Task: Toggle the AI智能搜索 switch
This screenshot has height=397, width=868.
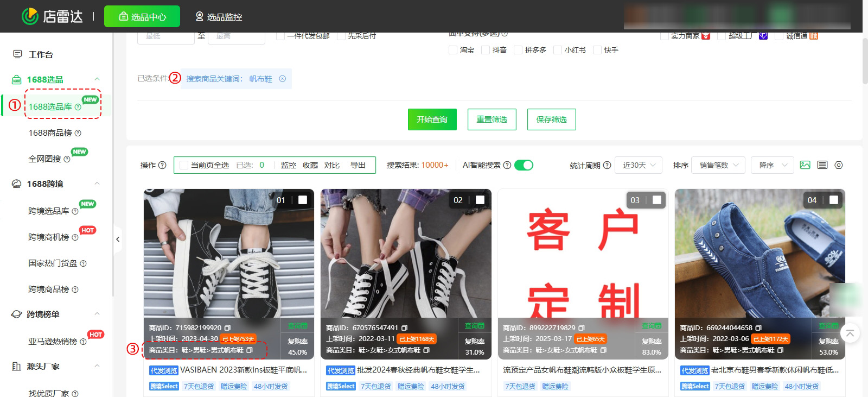Action: (524, 165)
